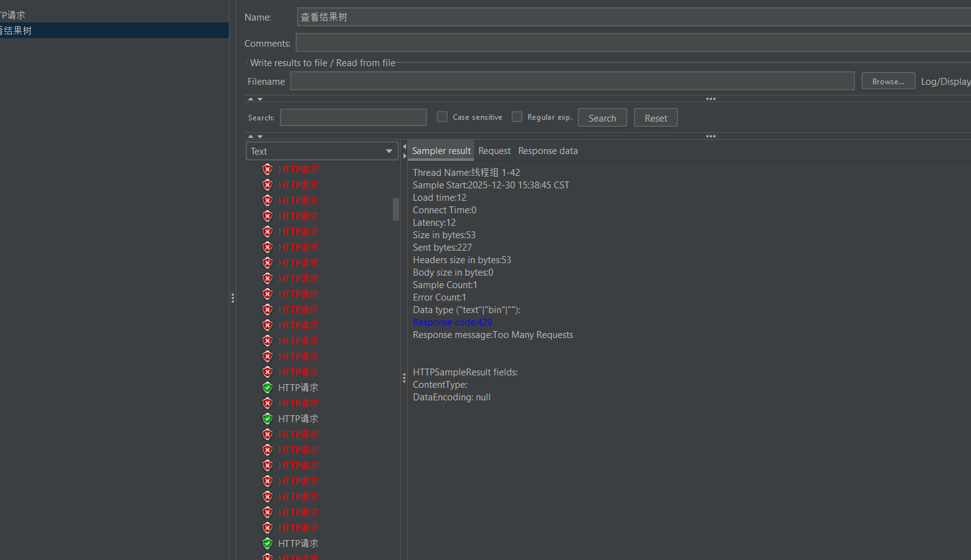Focus the Filename input box
The image size is (971, 560).
pyautogui.click(x=572, y=81)
